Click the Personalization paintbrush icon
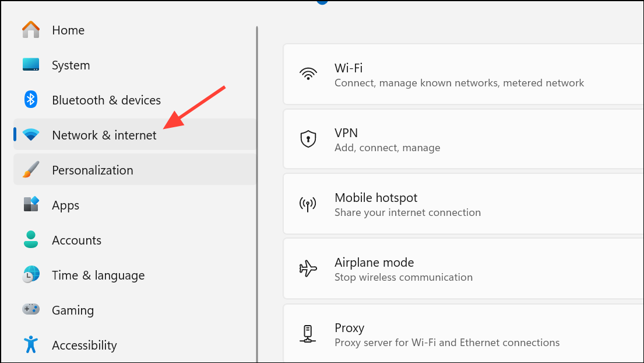The height and width of the screenshot is (363, 644). coord(31,169)
